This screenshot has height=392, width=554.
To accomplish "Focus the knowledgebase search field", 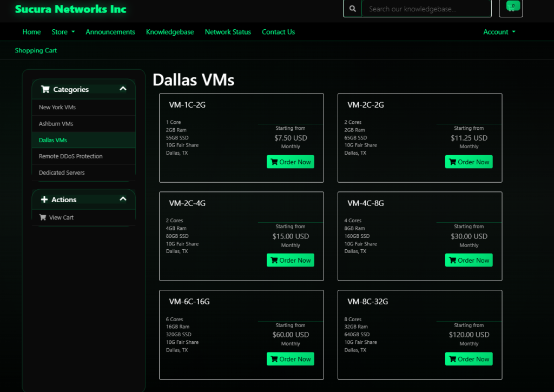I will [426, 9].
